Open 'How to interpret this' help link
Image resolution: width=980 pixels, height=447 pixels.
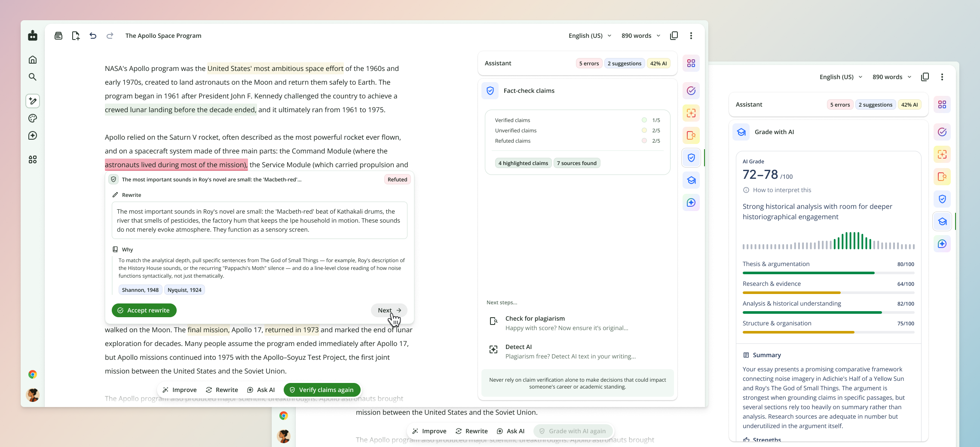click(x=777, y=190)
